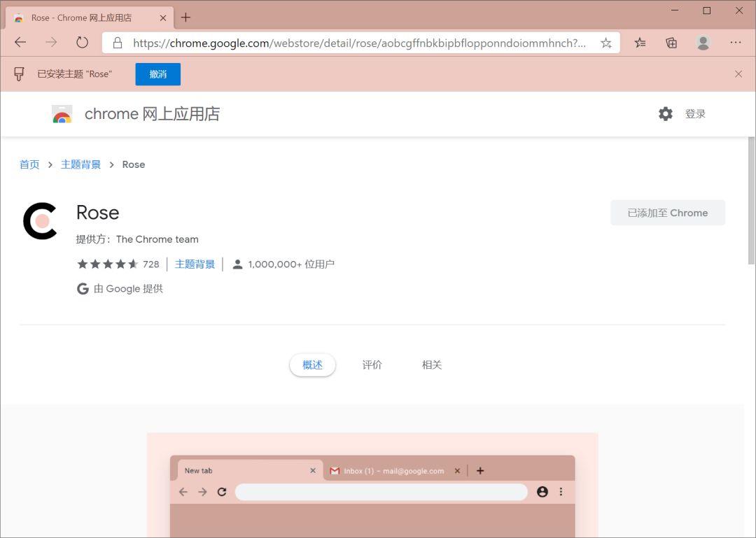Add page to favorites with star-plus icon
This screenshot has width=756, height=538.
[x=606, y=43]
